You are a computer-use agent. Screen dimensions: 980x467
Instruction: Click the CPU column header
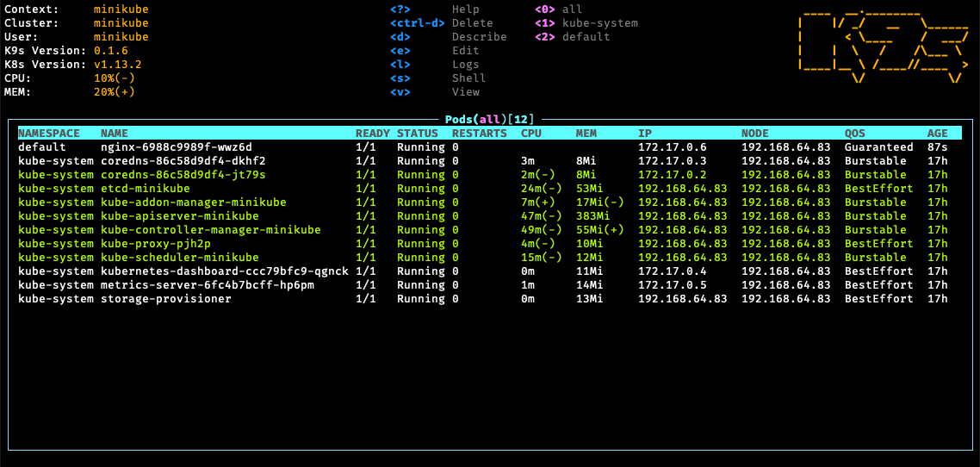[530, 134]
